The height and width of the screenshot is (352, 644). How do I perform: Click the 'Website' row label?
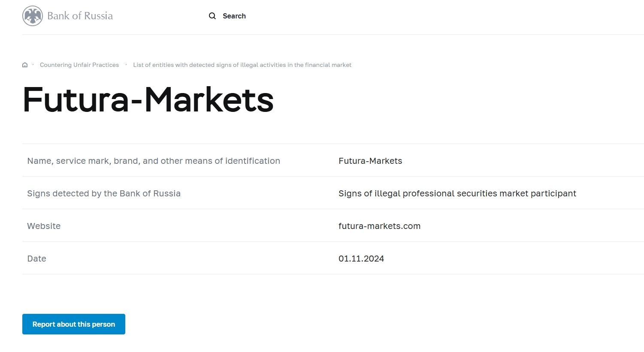tap(44, 226)
